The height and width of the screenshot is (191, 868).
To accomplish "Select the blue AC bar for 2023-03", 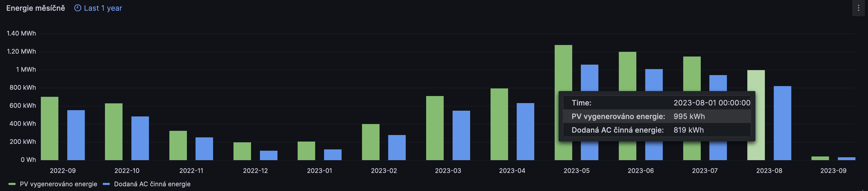I will [x=461, y=136].
